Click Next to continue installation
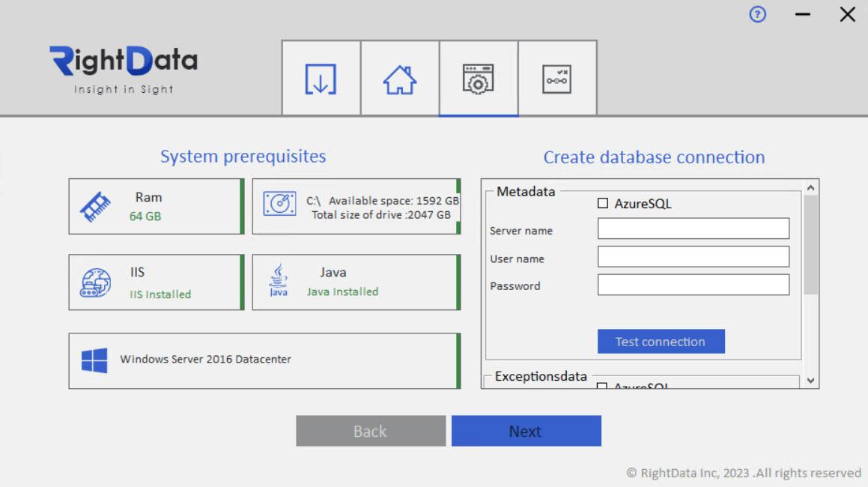The height and width of the screenshot is (487, 868). (525, 431)
